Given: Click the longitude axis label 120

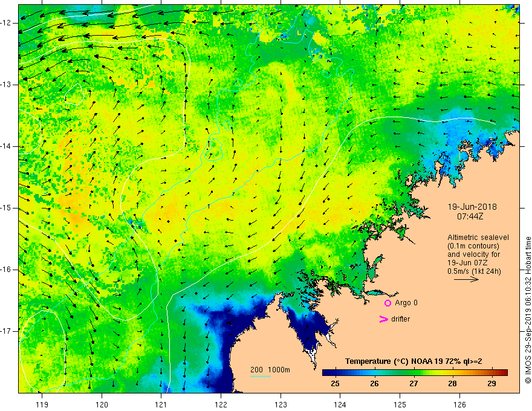Looking at the screenshot, I should (x=102, y=404).
